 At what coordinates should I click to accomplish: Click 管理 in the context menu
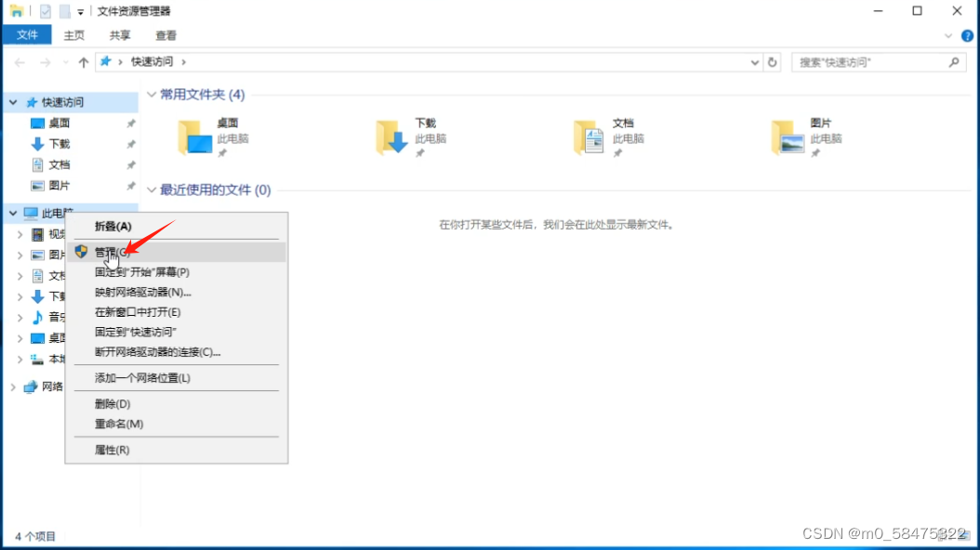pos(107,250)
